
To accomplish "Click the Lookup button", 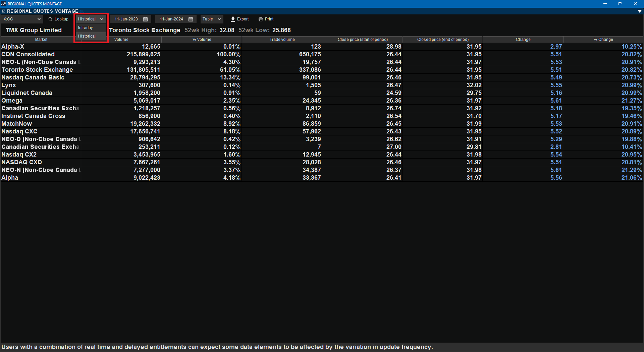I will click(x=58, y=19).
